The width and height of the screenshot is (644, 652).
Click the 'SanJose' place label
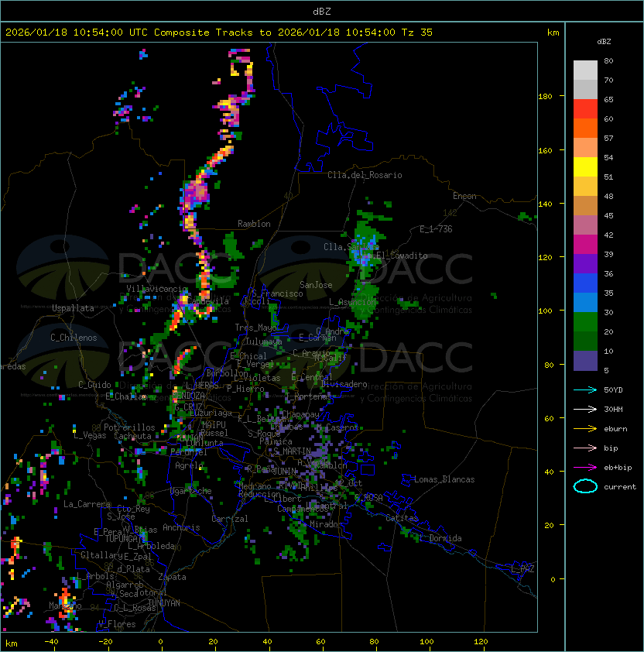316,285
